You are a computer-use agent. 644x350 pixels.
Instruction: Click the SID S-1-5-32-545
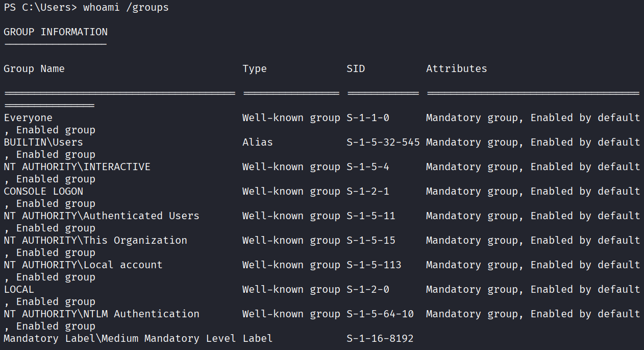tap(383, 143)
